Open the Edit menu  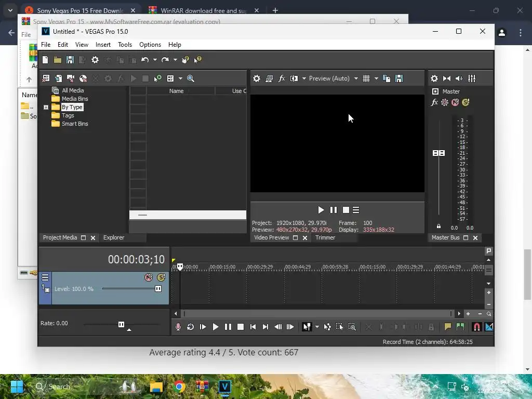(63, 45)
